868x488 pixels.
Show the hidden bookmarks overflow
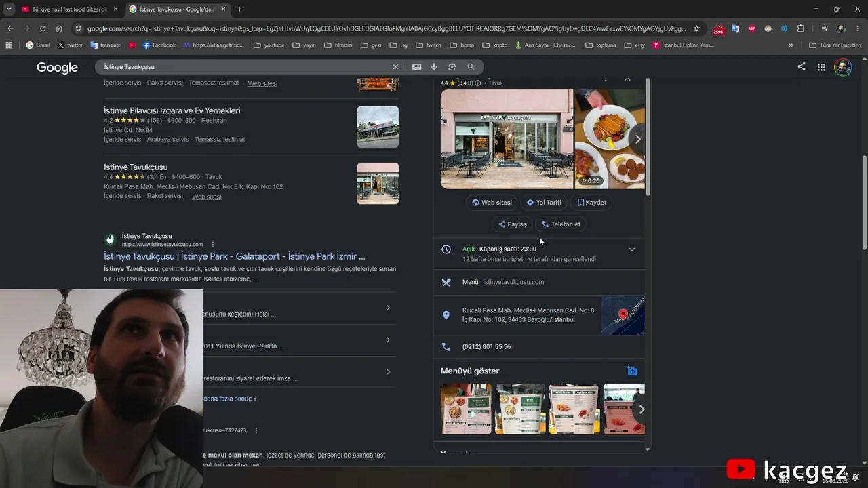(x=791, y=45)
